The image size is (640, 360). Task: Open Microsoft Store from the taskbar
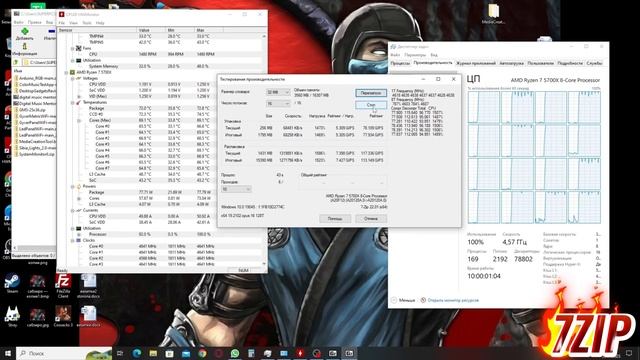[x=169, y=353]
